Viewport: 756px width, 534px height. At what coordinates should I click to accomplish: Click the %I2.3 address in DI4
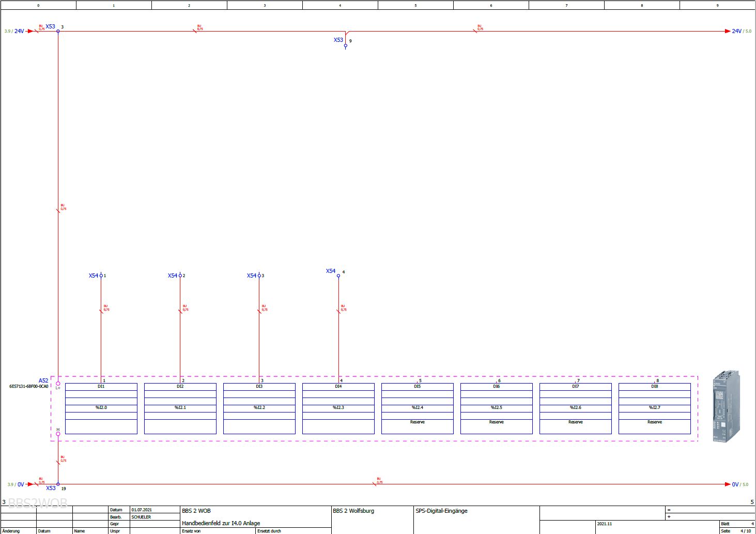click(338, 408)
